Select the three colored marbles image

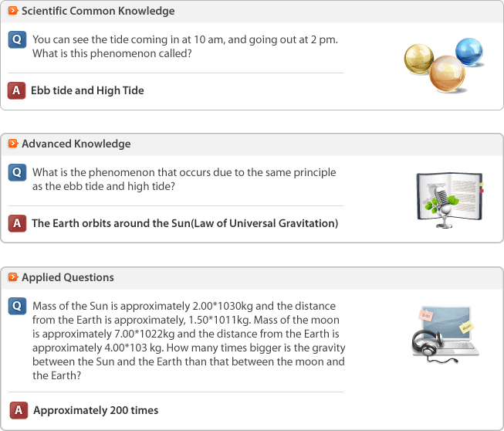click(x=444, y=65)
